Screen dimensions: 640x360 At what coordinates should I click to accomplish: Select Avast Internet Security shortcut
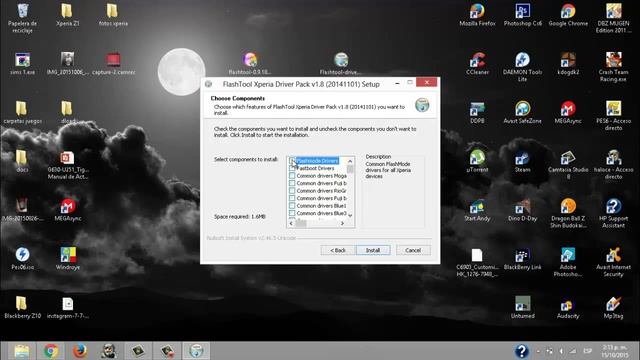tap(613, 262)
